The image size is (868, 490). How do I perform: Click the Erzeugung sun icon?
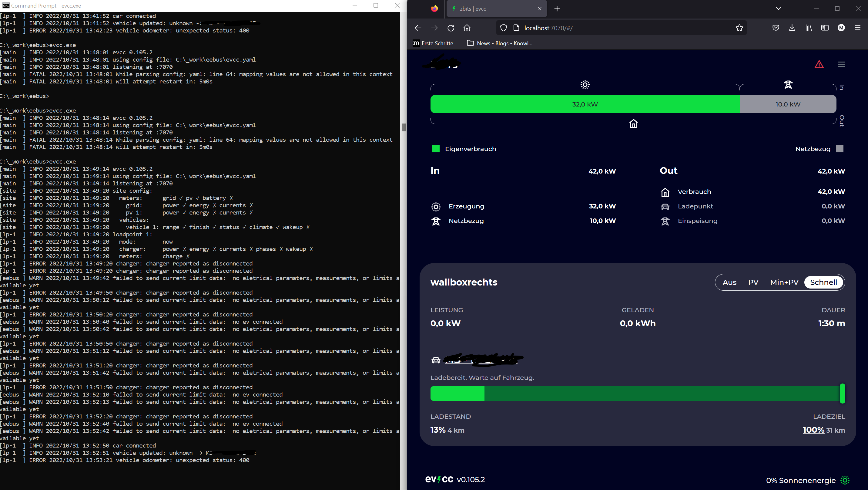tap(436, 206)
